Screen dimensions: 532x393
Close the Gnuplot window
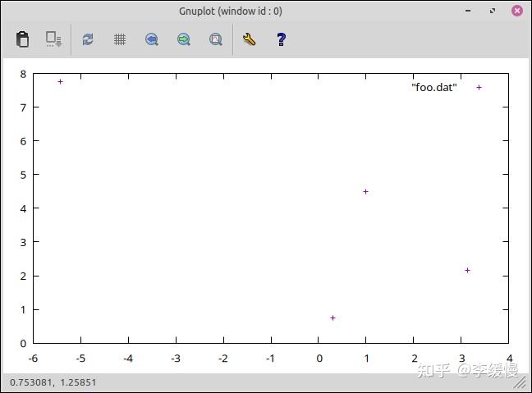[517, 11]
